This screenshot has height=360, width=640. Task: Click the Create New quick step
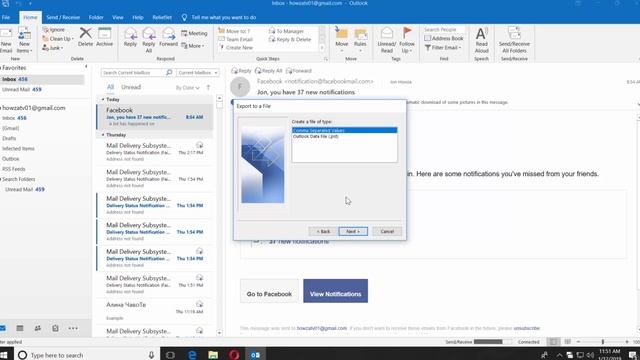[x=236, y=48]
